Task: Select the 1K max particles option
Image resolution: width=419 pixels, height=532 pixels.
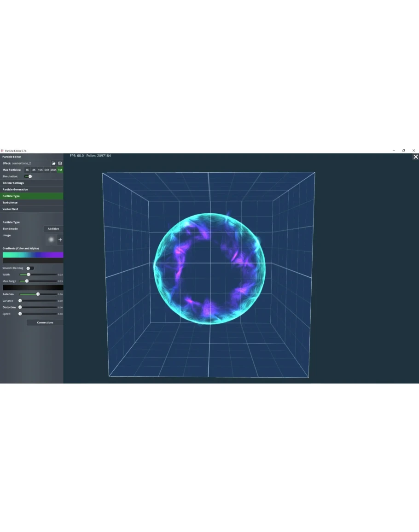Action: click(27, 170)
